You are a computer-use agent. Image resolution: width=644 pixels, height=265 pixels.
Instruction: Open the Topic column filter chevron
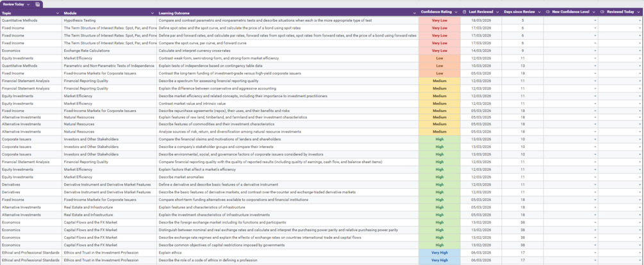(58, 13)
